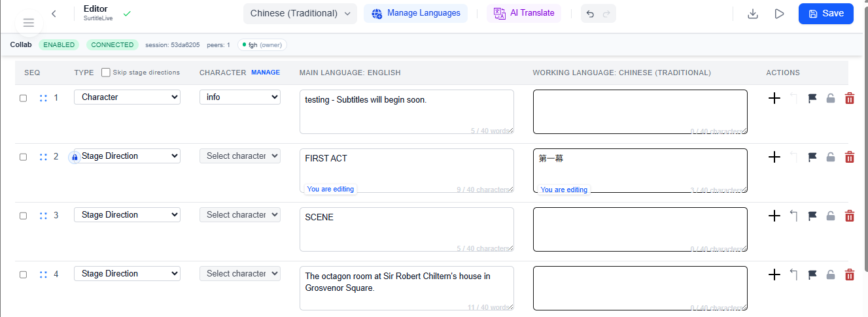Open the hamburger menu icon

[28, 23]
